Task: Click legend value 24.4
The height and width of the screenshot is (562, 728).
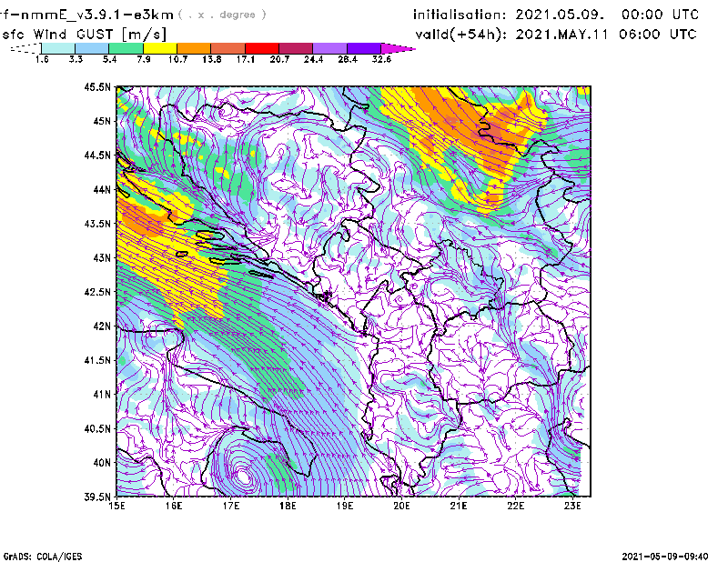Action: coord(313,59)
